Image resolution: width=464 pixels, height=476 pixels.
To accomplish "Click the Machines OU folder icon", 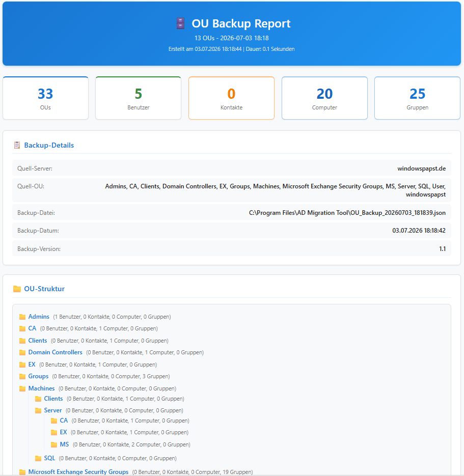I will (x=22, y=388).
